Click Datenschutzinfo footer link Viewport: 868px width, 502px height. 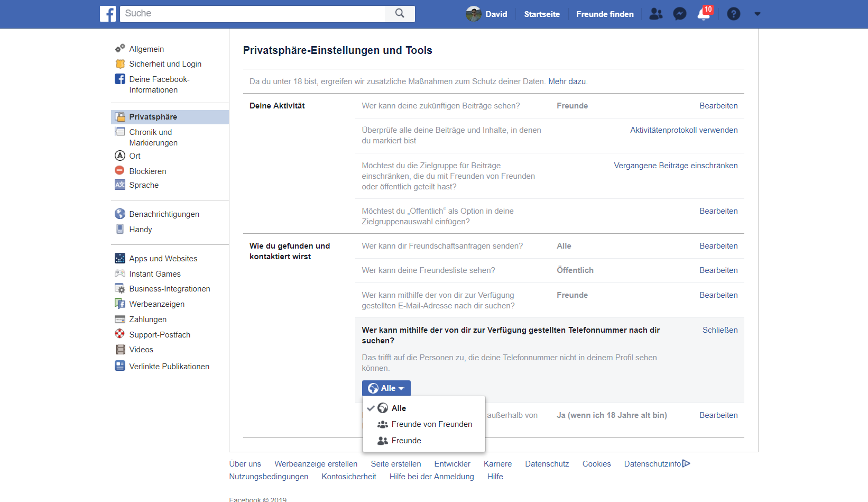(x=657, y=464)
